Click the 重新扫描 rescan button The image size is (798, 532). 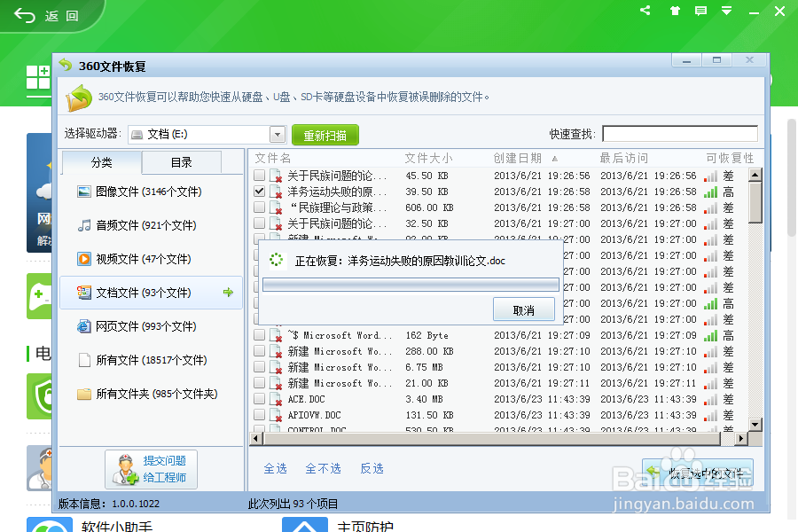tap(325, 136)
